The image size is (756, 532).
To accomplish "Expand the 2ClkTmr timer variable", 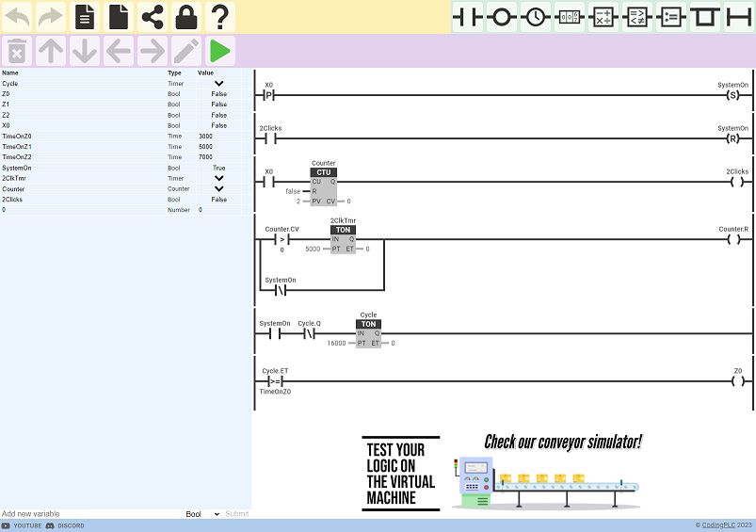I will 219,179.
